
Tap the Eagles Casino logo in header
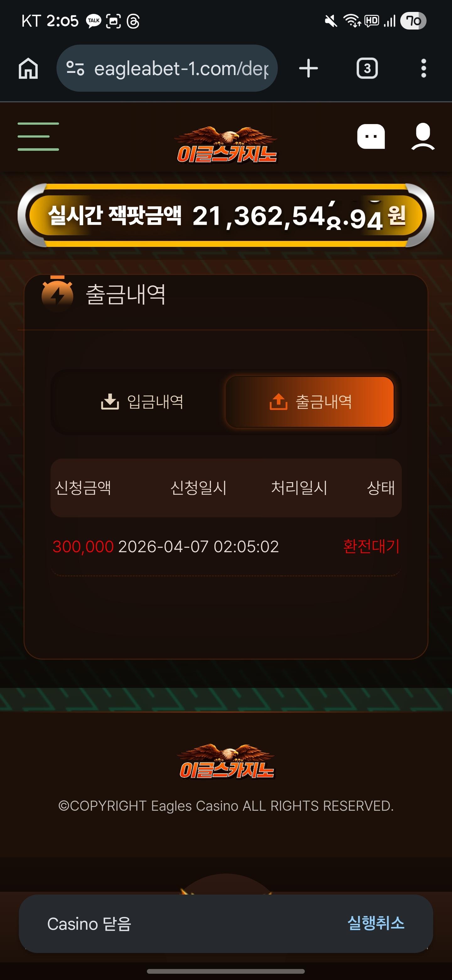coord(227,144)
